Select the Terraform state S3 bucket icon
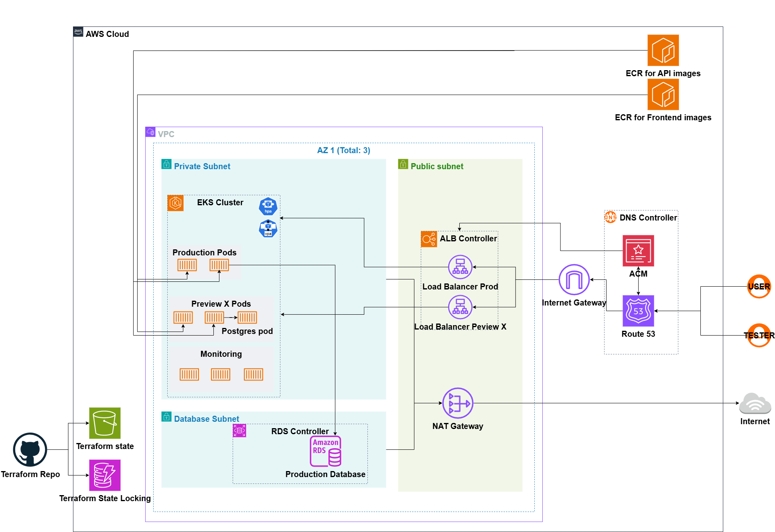Image resolution: width=775 pixels, height=532 pixels. [104, 423]
